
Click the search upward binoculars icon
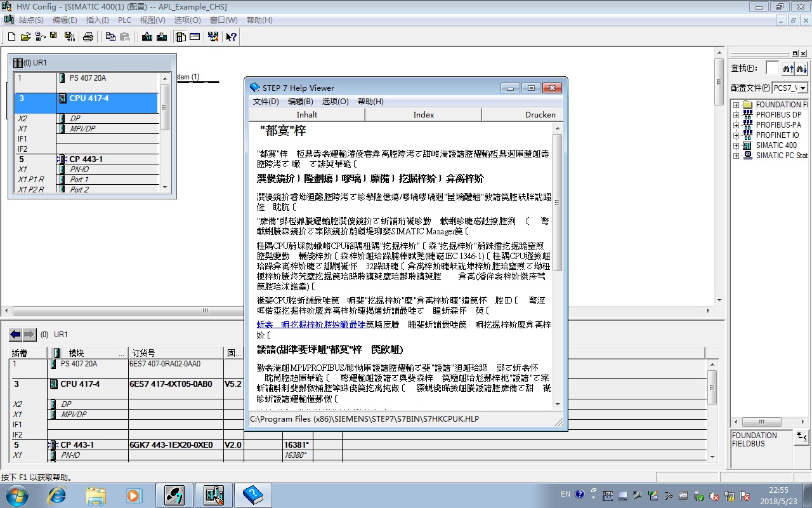point(789,68)
